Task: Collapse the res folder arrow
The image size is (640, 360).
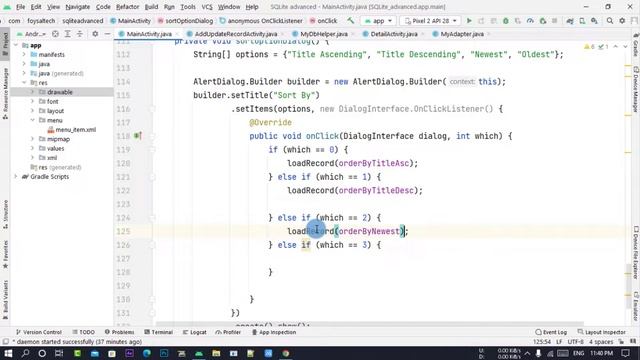Action: pos(24,82)
